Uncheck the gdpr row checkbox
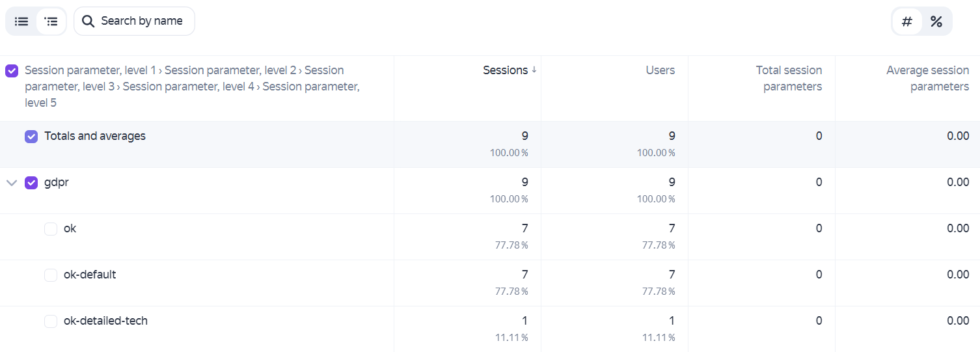Image resolution: width=980 pixels, height=352 pixels. coord(31,183)
